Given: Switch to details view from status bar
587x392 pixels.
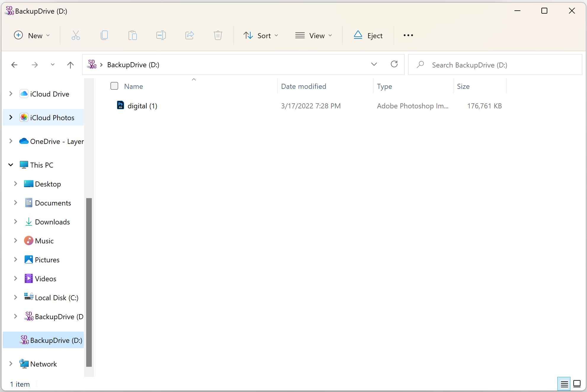Looking at the screenshot, I should coord(564,384).
